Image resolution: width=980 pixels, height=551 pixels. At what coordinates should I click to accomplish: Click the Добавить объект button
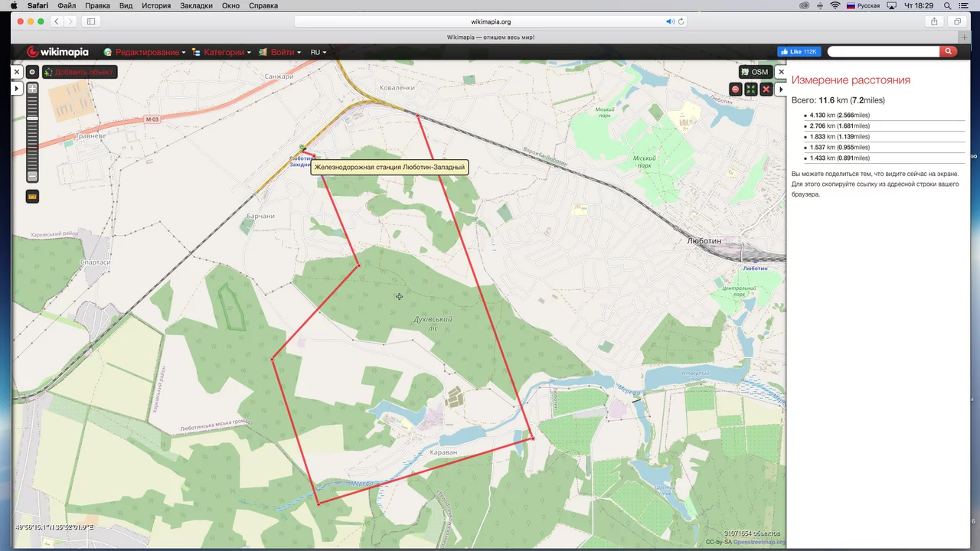pyautogui.click(x=80, y=72)
